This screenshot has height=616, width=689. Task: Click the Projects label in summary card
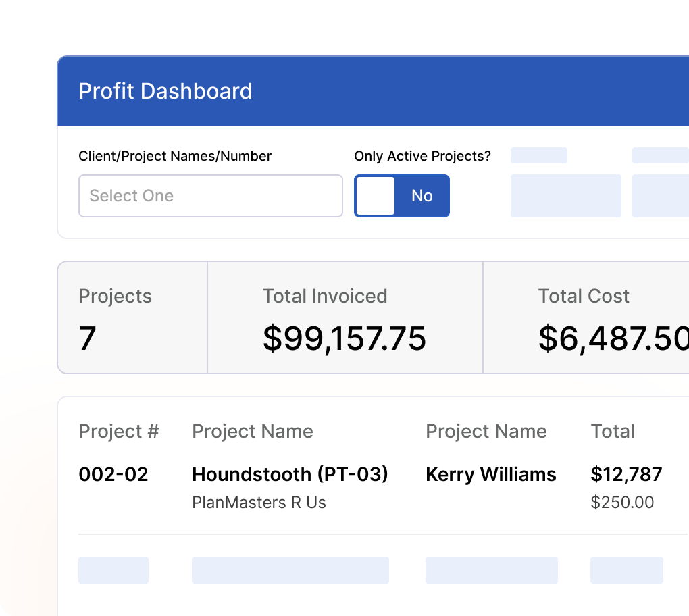pyautogui.click(x=115, y=297)
